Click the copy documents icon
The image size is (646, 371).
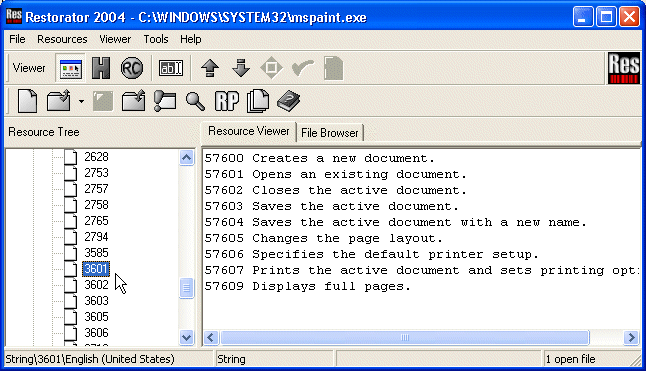pyautogui.click(x=258, y=101)
